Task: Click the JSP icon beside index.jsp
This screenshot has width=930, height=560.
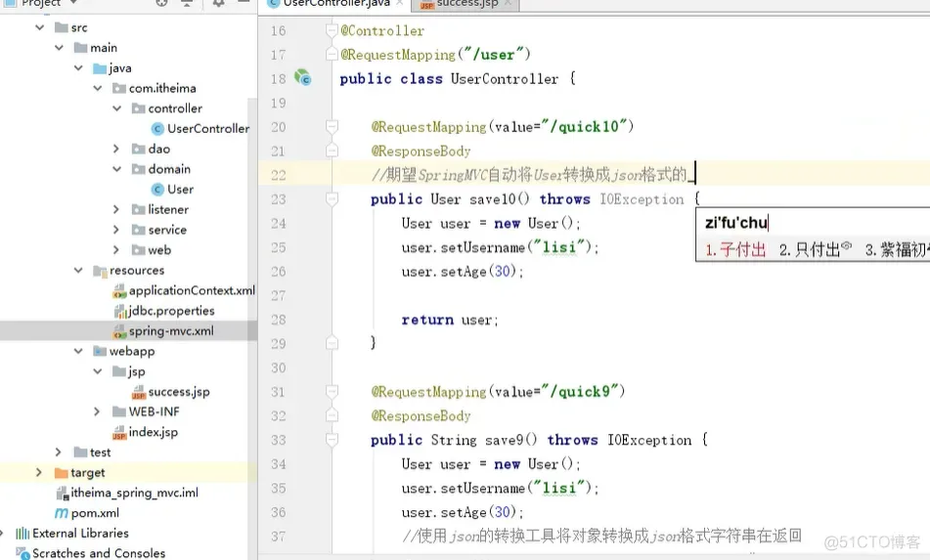Action: (x=120, y=433)
